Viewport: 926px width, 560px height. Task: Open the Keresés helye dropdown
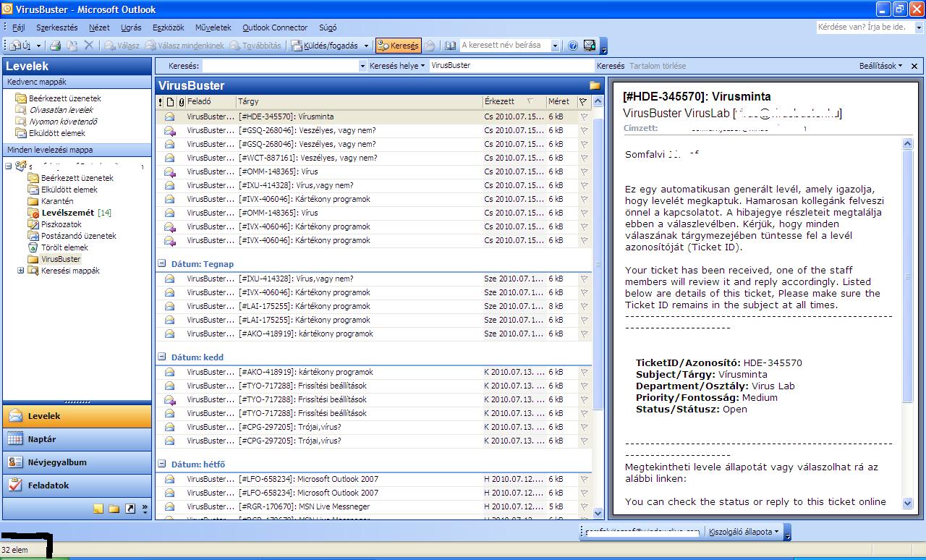coord(396,66)
